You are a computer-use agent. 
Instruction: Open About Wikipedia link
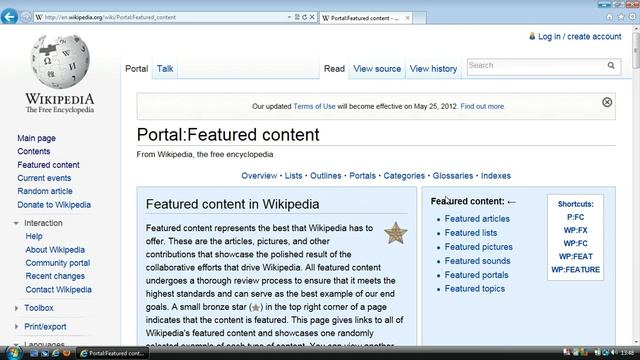(x=55, y=249)
